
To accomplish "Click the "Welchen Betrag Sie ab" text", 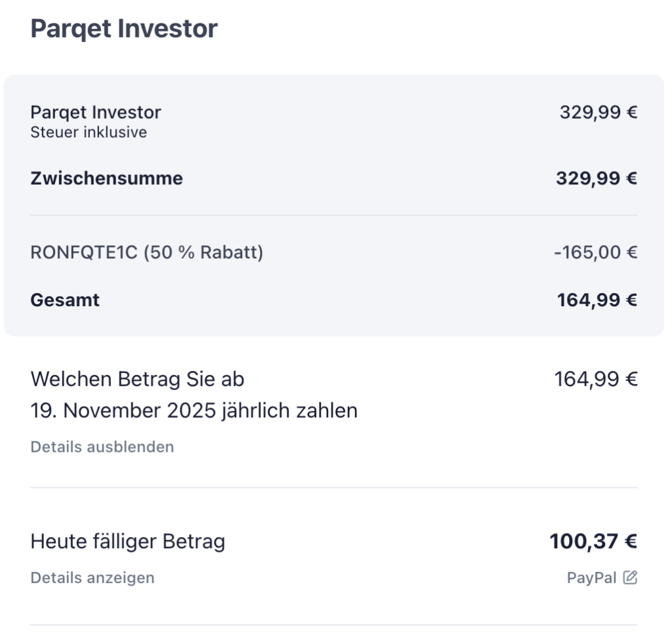I will point(137,379).
